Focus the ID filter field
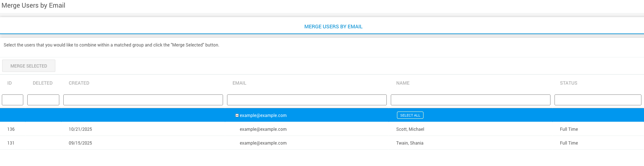The image size is (644, 166). click(13, 100)
